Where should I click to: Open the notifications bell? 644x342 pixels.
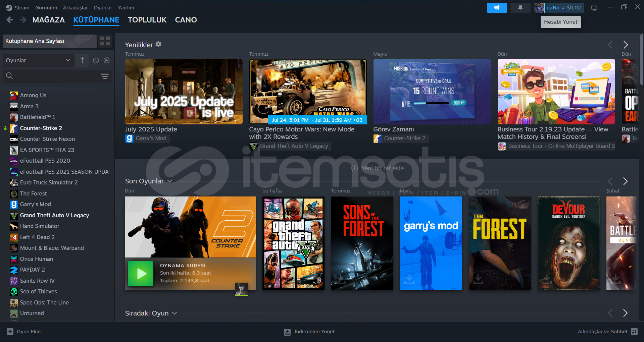coord(520,8)
